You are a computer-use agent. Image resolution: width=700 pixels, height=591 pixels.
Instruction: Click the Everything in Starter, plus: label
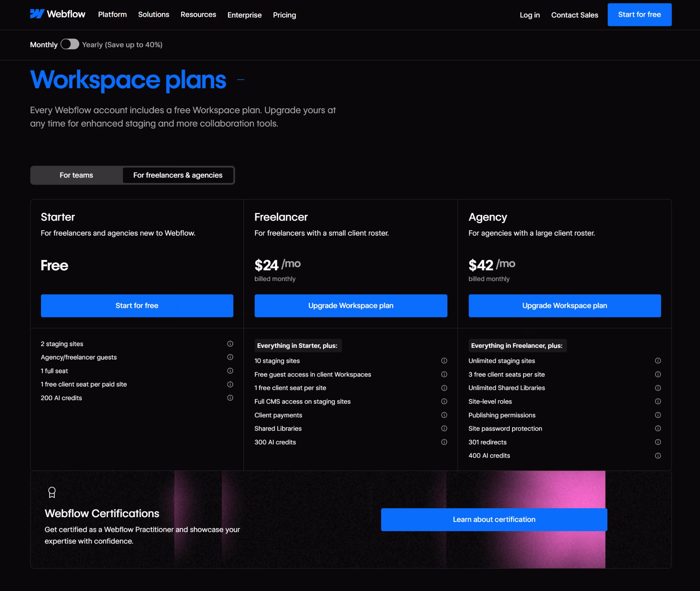[297, 345]
